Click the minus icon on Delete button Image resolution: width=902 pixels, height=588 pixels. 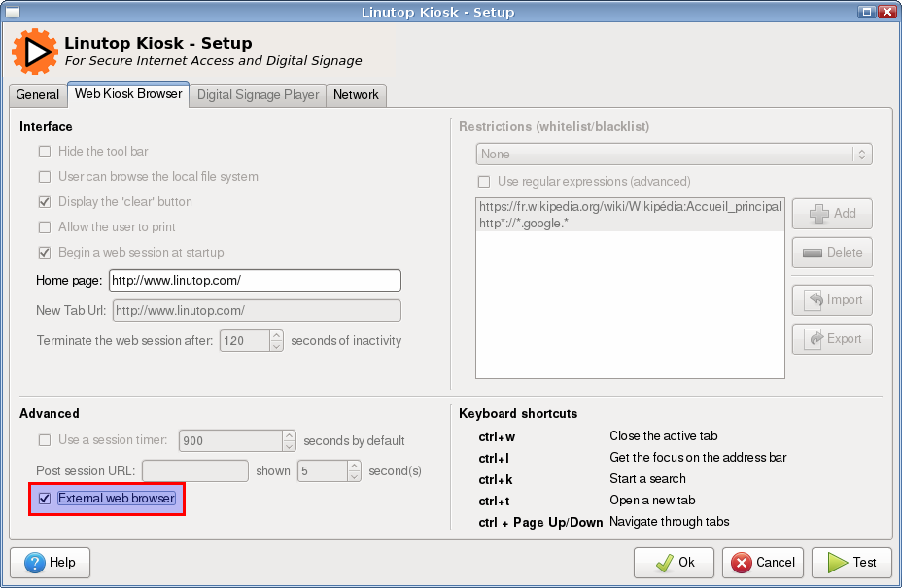click(813, 253)
